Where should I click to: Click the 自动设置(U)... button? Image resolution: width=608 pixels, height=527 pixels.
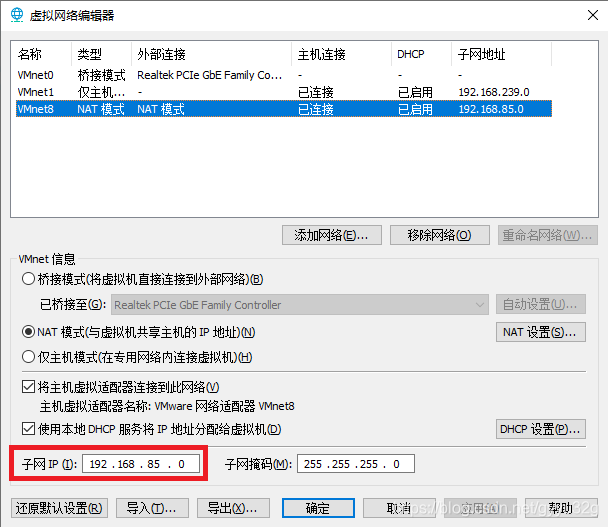pyautogui.click(x=541, y=304)
